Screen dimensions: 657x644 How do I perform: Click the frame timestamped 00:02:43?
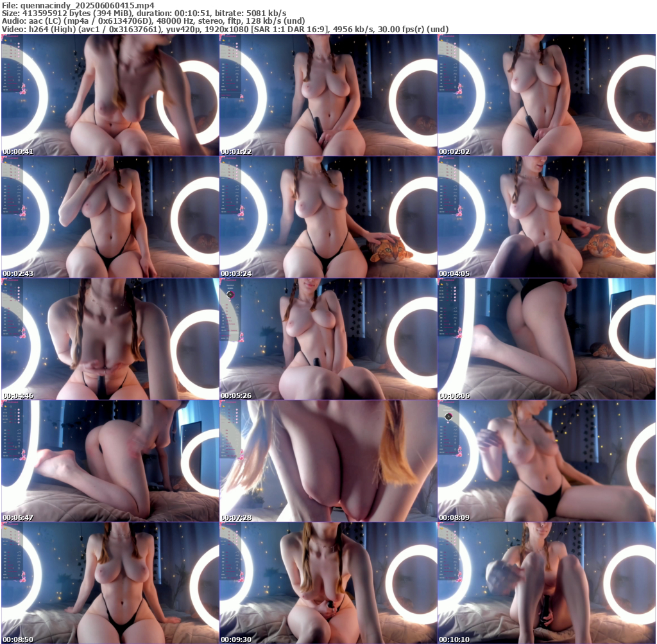point(110,217)
